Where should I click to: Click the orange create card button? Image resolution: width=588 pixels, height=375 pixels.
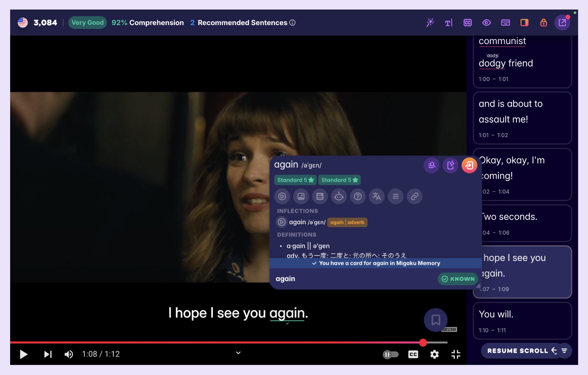(x=469, y=165)
